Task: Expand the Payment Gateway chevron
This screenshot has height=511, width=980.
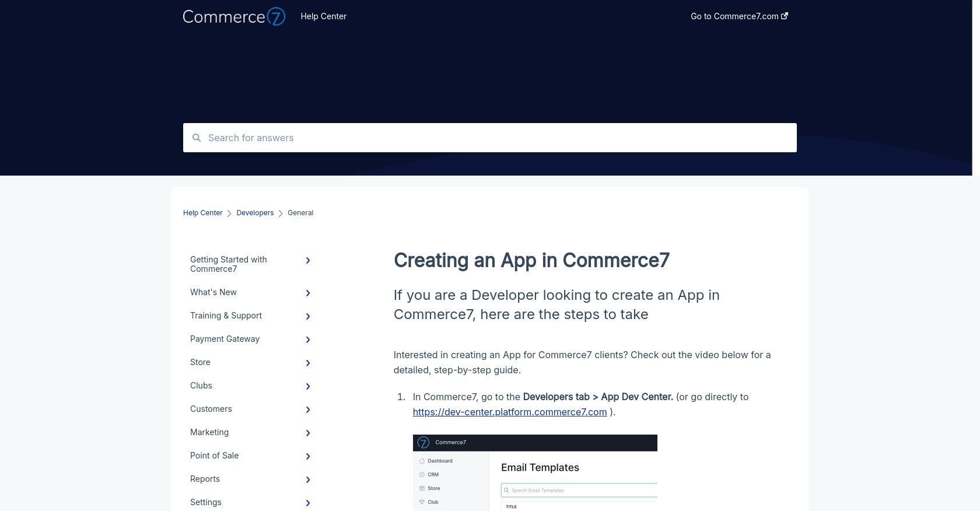Action: coord(308,339)
